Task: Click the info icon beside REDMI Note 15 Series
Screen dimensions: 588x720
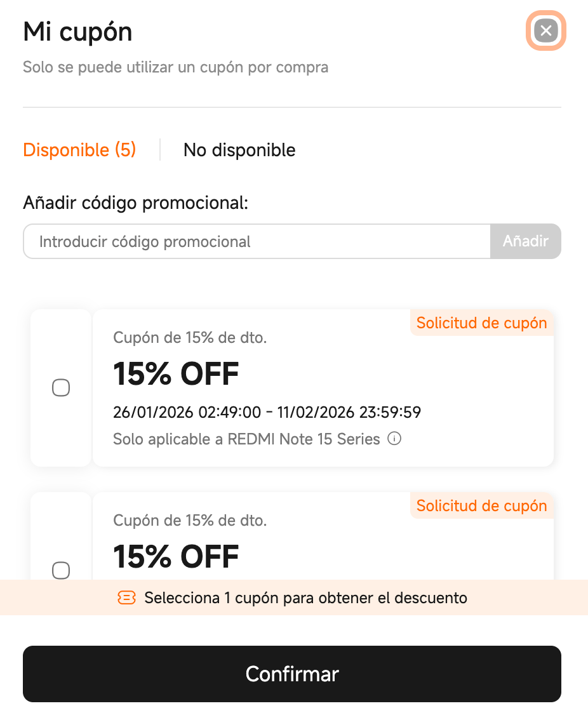Action: pyautogui.click(x=394, y=439)
